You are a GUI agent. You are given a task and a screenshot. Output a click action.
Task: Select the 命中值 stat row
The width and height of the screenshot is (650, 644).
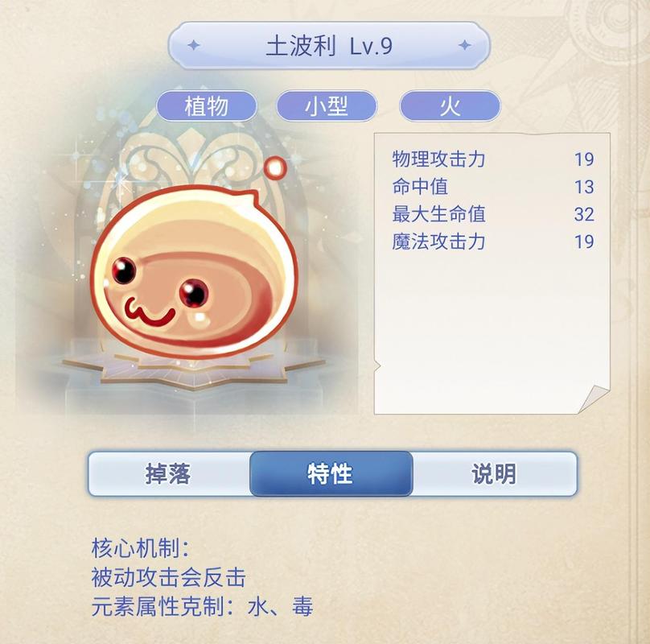click(493, 186)
